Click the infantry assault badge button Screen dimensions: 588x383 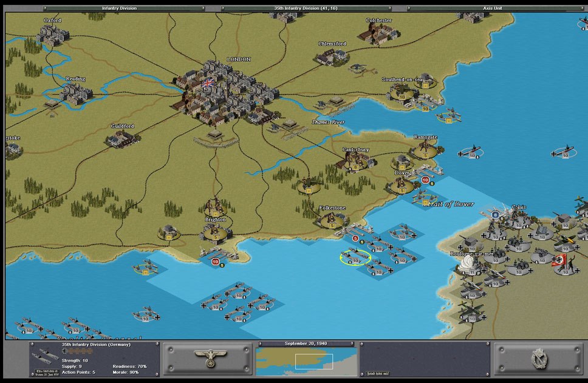pyautogui.click(x=536, y=358)
